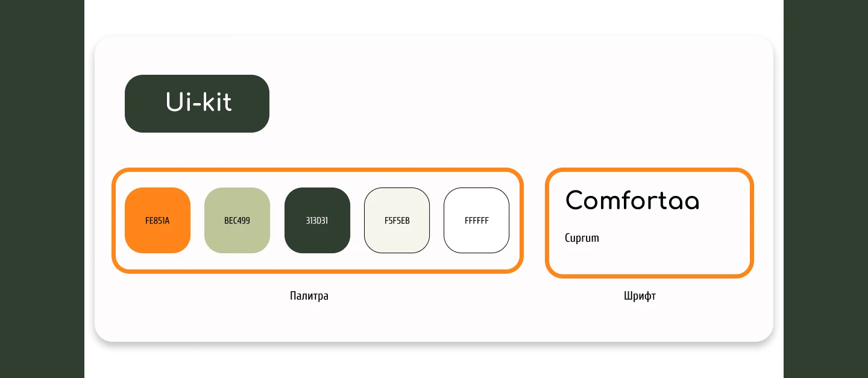Click the F5F5EB hex code text
The height and width of the screenshot is (378, 868).
point(397,221)
